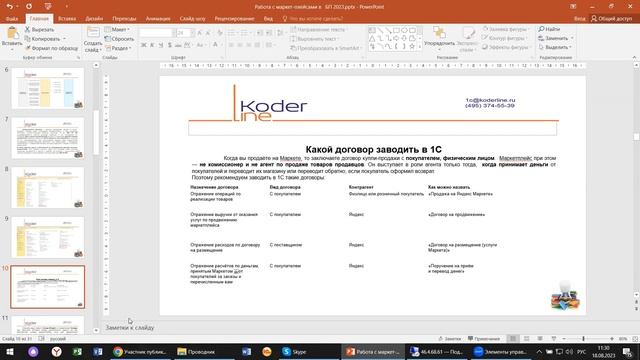Screen dimensions: 640x360
Task: Click the Undo arrow in quick access toolbar
Action: [x=10, y=7]
